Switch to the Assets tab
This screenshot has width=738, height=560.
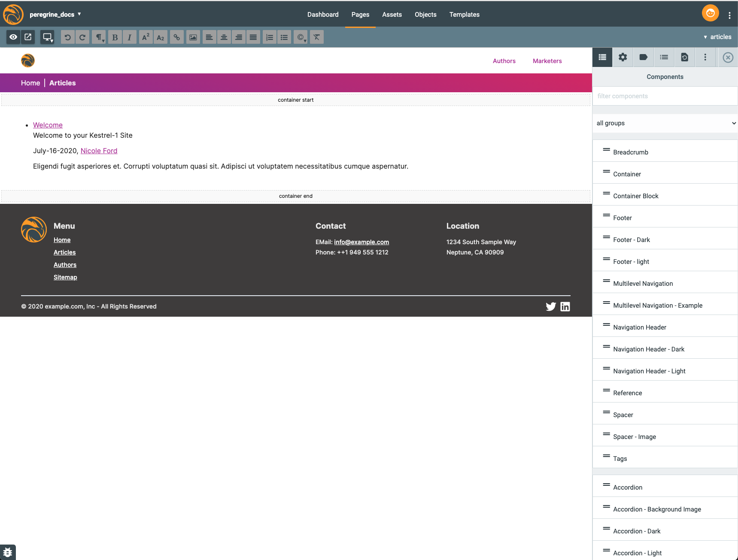tap(392, 15)
